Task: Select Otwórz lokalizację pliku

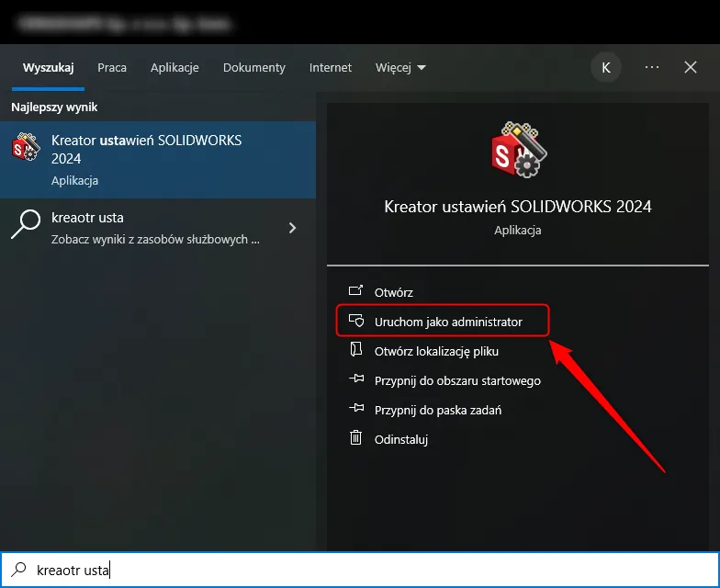Action: click(436, 351)
